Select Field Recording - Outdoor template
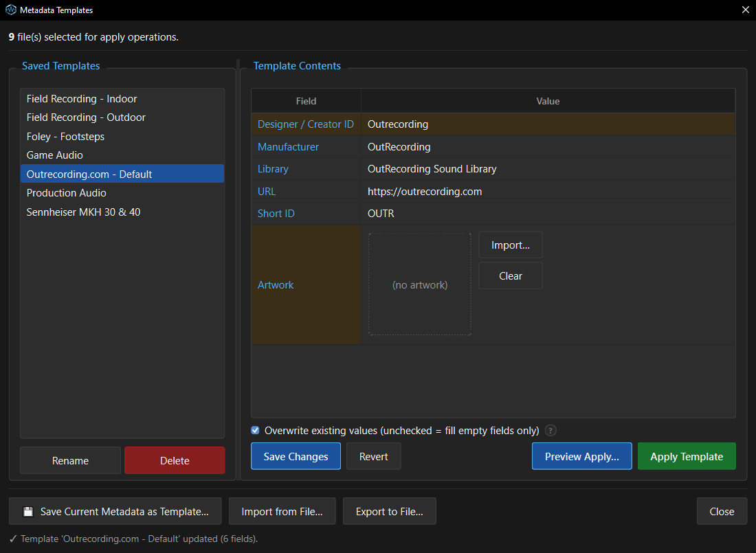Screen dimensions: 756x553 click(122, 117)
